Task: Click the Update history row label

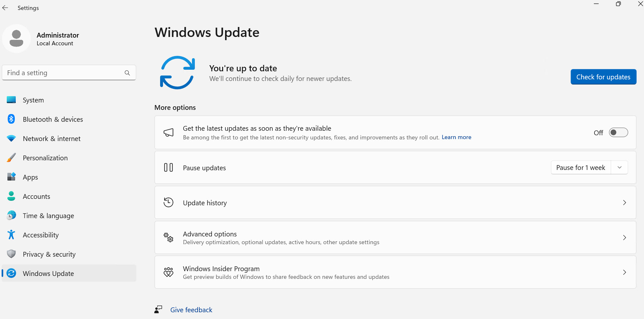Action: coord(205,203)
